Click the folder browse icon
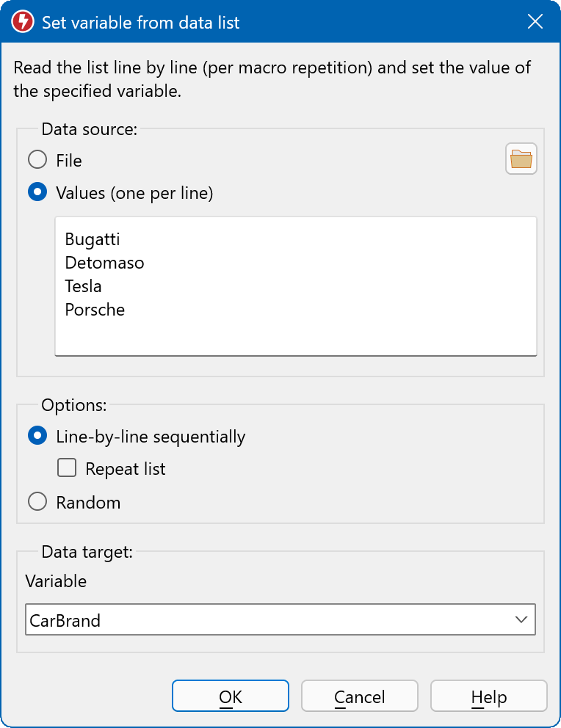This screenshot has height=728, width=561. coord(521,159)
